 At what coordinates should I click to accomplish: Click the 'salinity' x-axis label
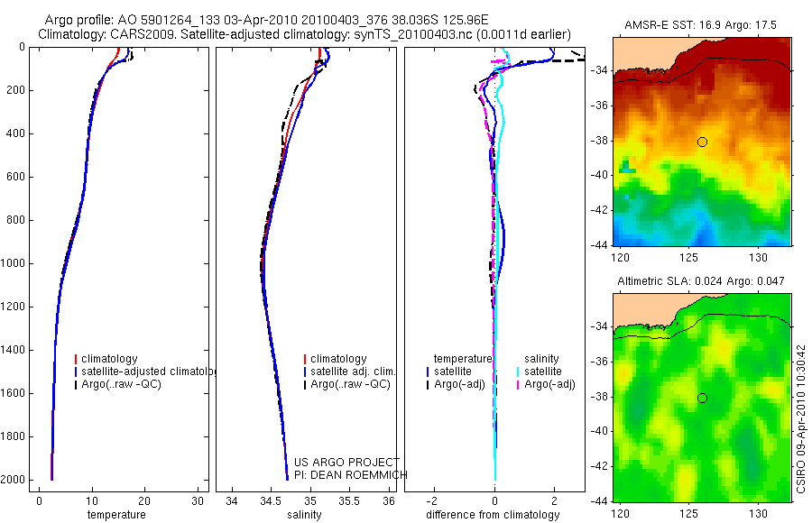point(304,515)
